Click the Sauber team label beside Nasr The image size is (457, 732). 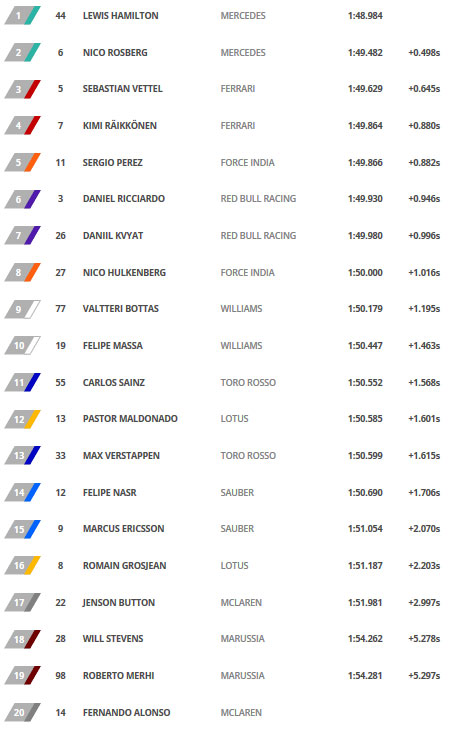coord(237,493)
